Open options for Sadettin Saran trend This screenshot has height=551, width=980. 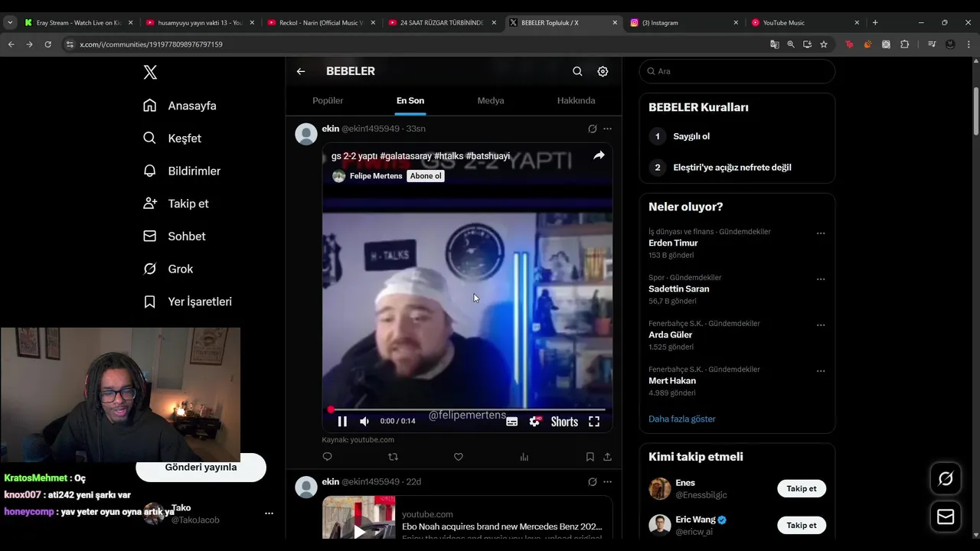pos(821,279)
